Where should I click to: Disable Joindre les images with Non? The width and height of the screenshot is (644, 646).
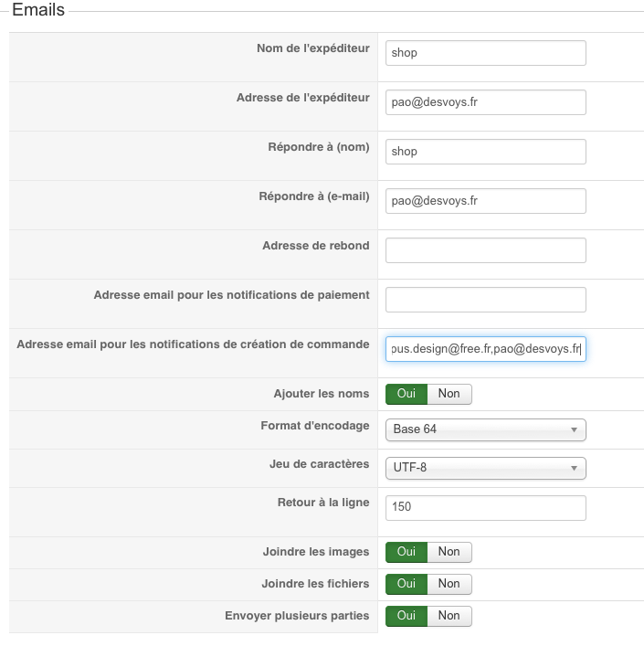coord(449,552)
